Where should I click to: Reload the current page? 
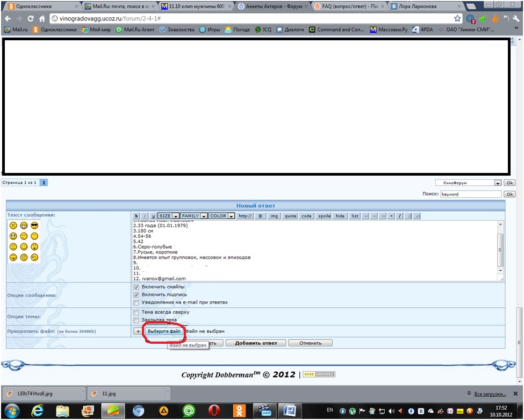[31, 19]
